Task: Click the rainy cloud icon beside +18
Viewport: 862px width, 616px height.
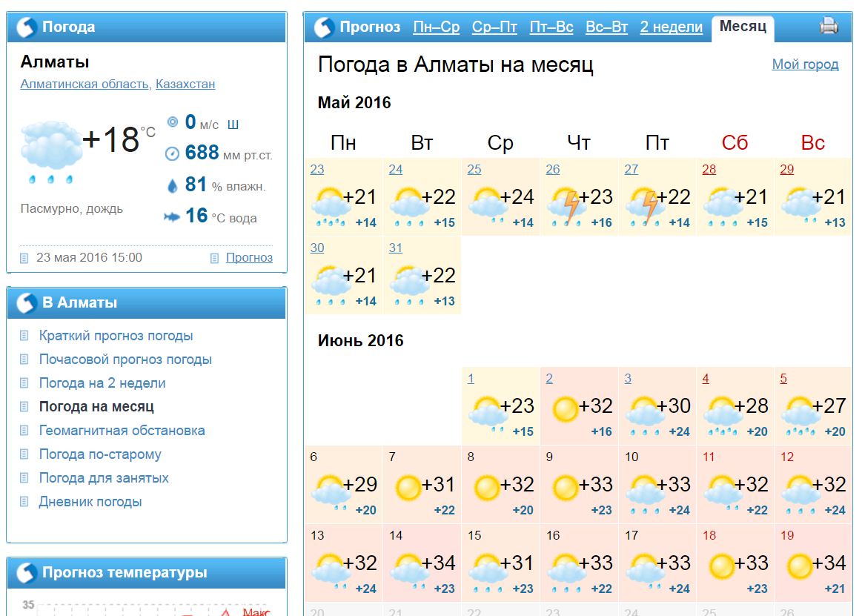Action: [x=51, y=148]
